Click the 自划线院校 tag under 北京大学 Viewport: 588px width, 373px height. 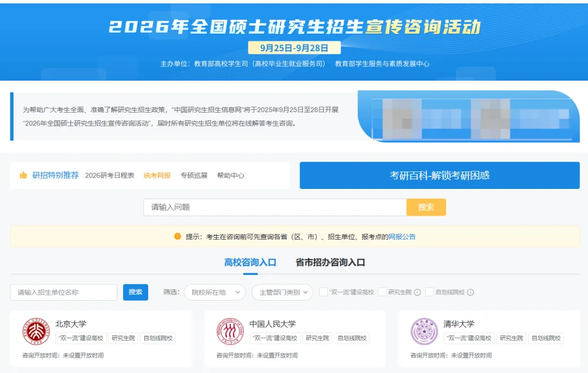(x=158, y=338)
